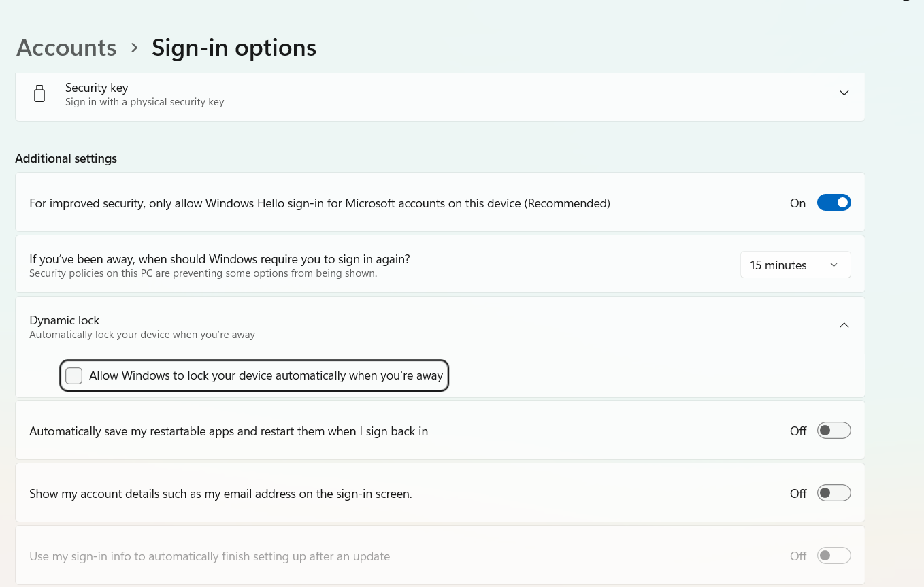Click the Security key USB icon
Image resolution: width=924 pixels, height=587 pixels.
39,94
